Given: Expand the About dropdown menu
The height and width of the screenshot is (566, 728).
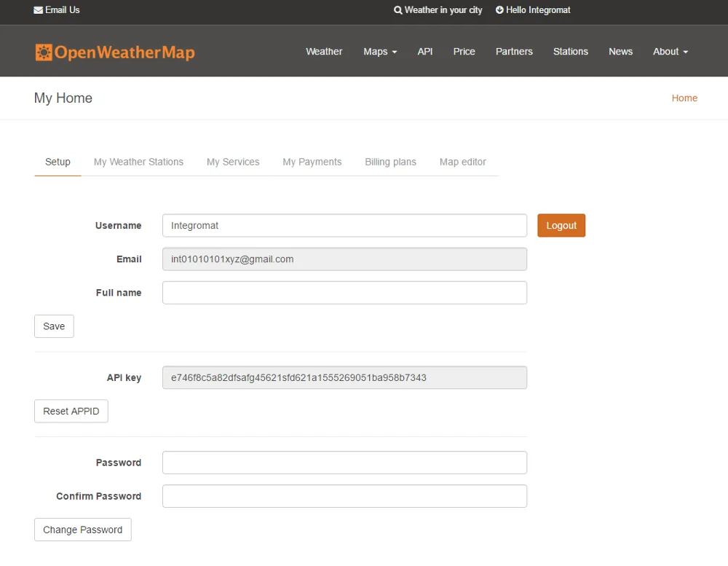Looking at the screenshot, I should tap(670, 52).
